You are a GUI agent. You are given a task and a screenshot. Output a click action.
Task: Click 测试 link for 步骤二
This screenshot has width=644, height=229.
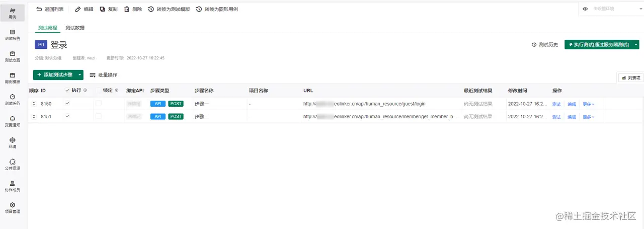556,117
